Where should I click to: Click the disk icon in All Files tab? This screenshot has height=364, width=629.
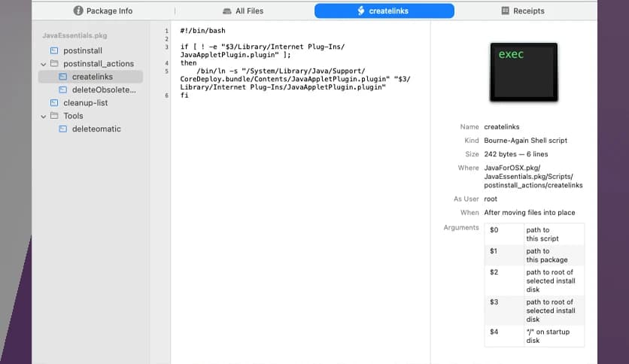click(227, 11)
